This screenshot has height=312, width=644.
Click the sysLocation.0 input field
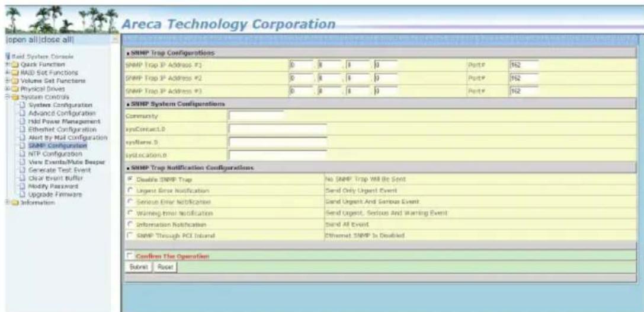click(x=278, y=155)
